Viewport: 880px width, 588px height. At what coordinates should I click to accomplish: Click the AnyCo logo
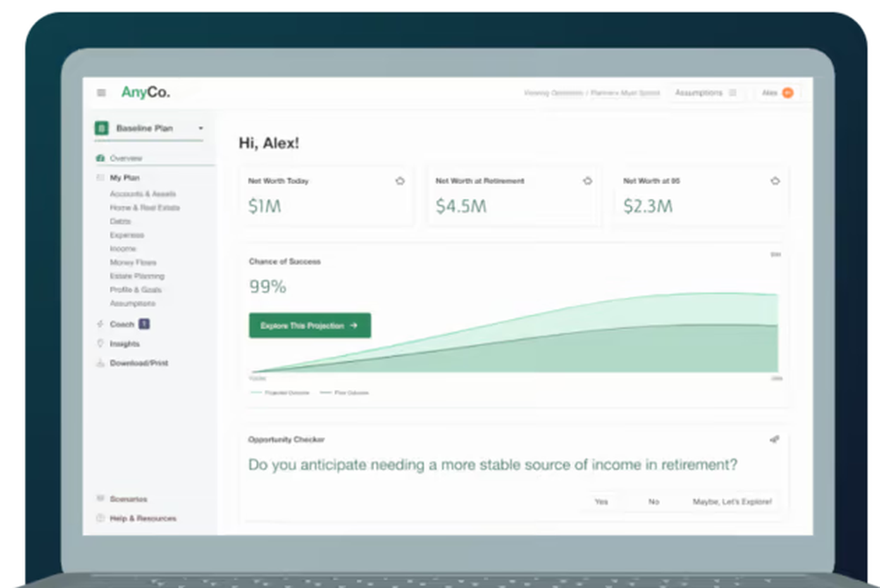pos(146,92)
